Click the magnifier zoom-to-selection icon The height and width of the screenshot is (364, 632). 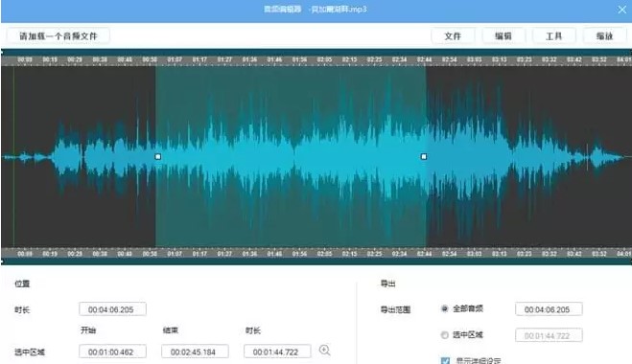pos(325,351)
